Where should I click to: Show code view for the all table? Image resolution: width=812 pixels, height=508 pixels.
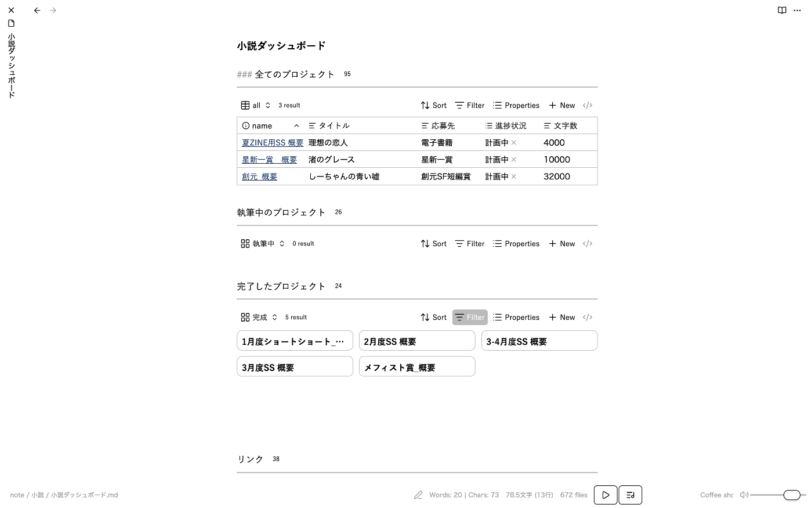[588, 105]
